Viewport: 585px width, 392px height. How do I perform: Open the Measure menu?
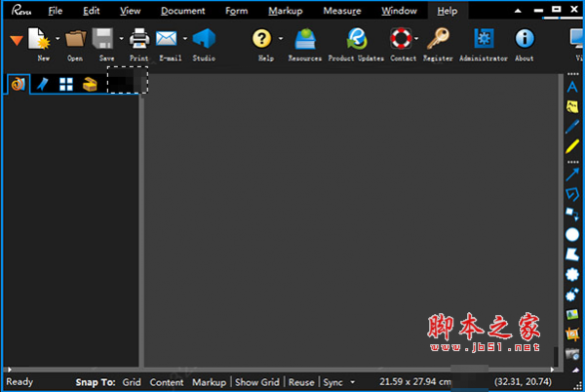pyautogui.click(x=341, y=11)
